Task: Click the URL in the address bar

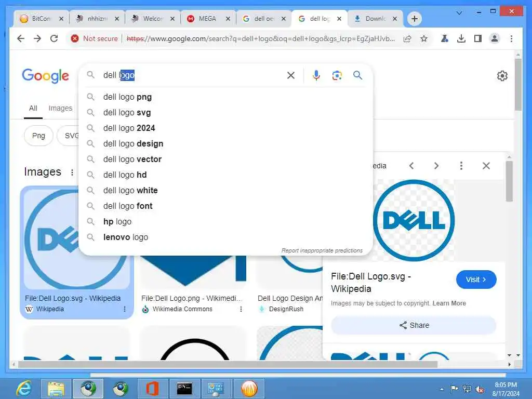Action: 261,38
